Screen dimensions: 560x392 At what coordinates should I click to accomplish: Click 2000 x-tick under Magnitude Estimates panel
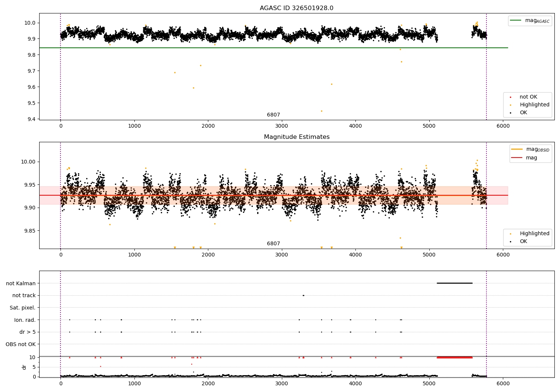coord(208,255)
